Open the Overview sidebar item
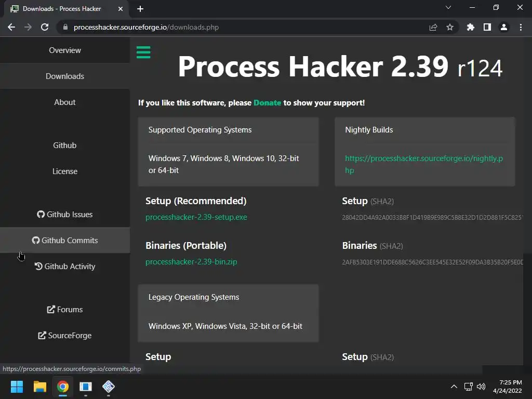This screenshot has height=399, width=532. [x=65, y=50]
